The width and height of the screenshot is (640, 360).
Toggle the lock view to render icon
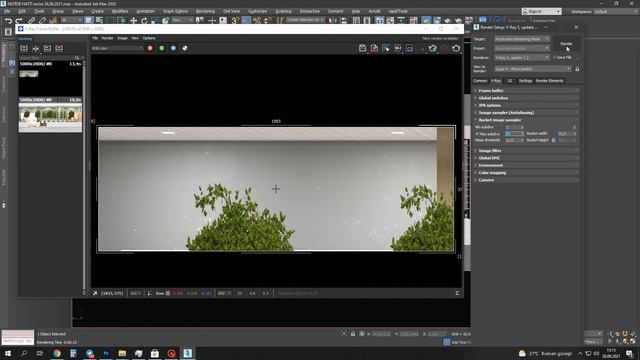[x=577, y=69]
